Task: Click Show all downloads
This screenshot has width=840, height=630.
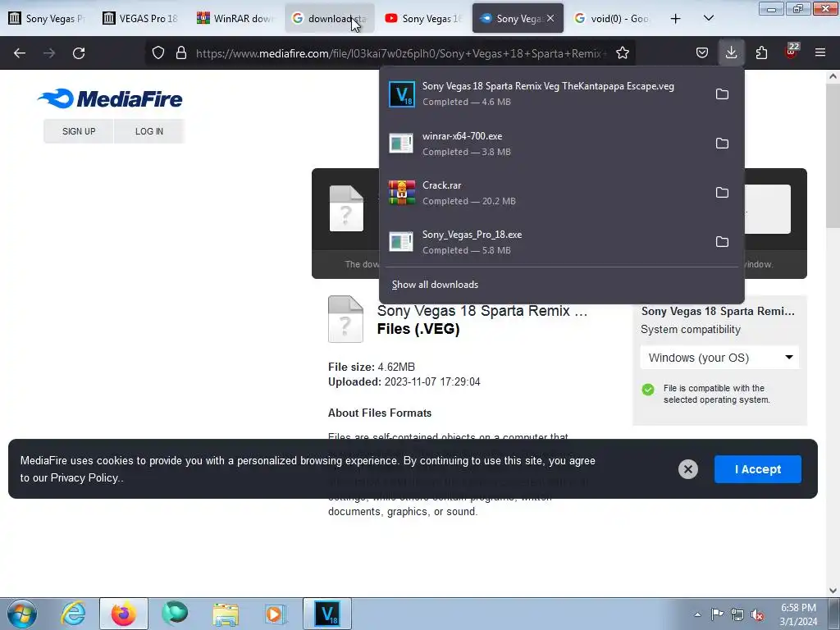Action: point(435,285)
